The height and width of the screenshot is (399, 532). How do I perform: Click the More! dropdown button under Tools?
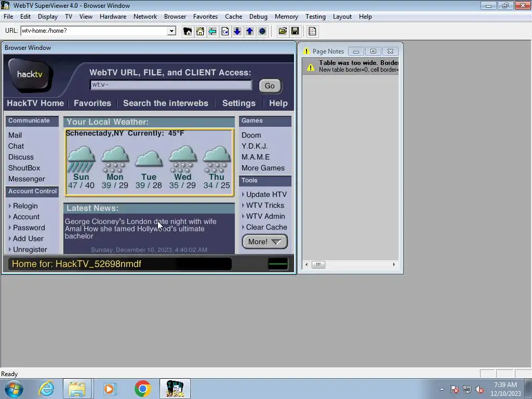tap(265, 242)
